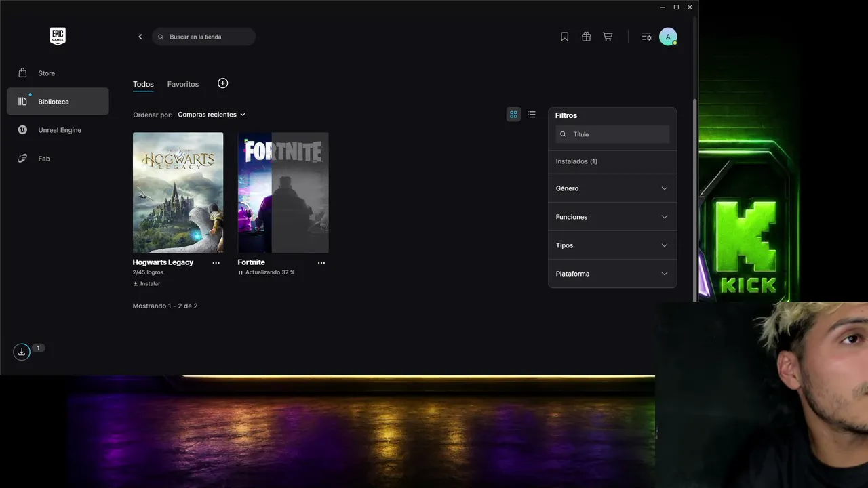Screen dimensions: 868x488
Task: Open the Hogwarts Legacy cover
Action: (x=178, y=192)
